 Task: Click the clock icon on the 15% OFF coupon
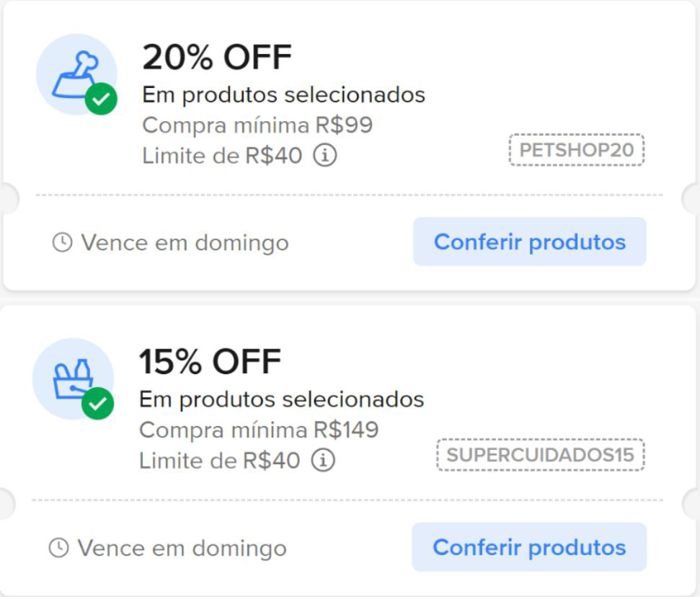click(58, 548)
